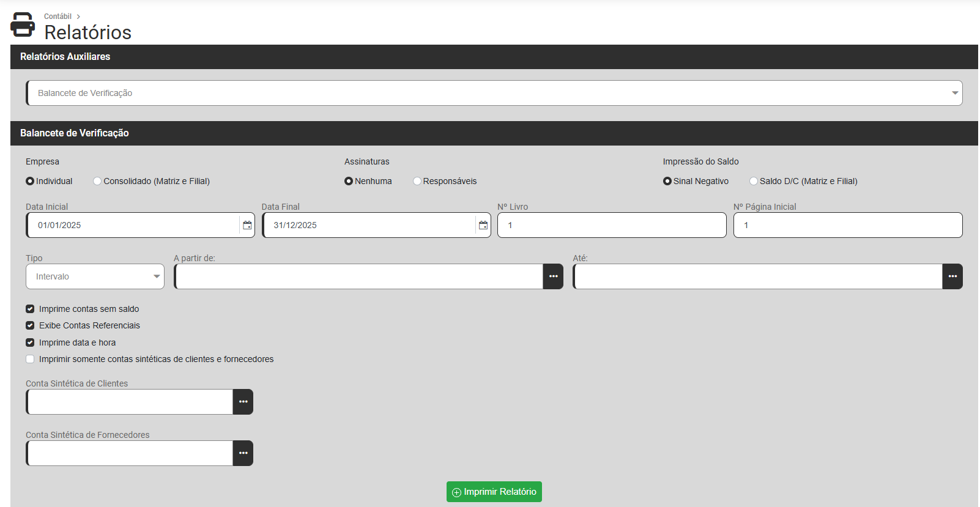
Task: Toggle 'Exibe Contas Referenciais' checkbox
Action: pyautogui.click(x=30, y=325)
